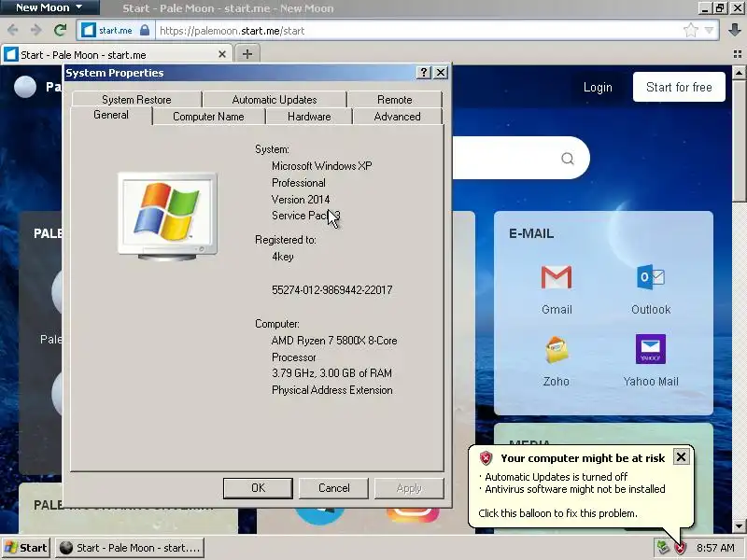Click the Start for free button
The width and height of the screenshot is (747, 560).
(679, 87)
